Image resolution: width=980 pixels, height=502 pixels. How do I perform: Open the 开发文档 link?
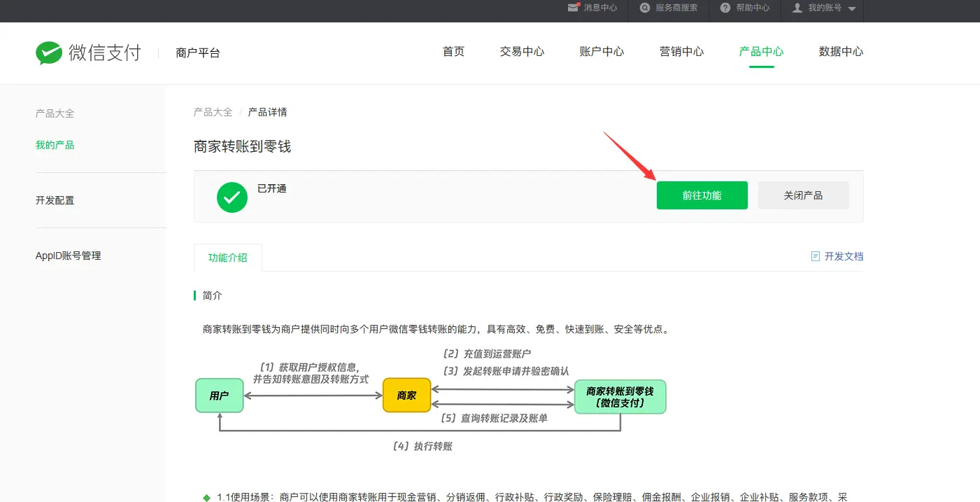[x=844, y=256]
